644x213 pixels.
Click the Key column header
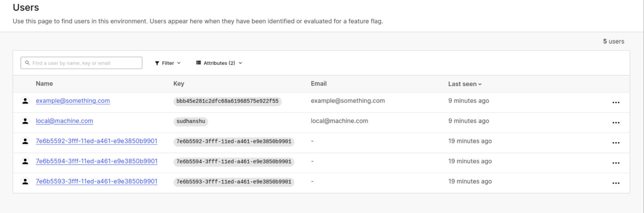(179, 84)
